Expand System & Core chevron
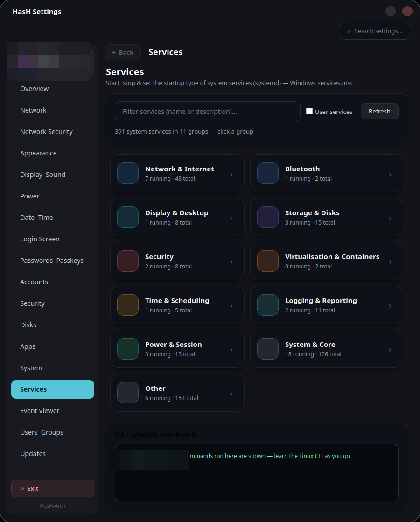420x522 pixels. (x=390, y=350)
